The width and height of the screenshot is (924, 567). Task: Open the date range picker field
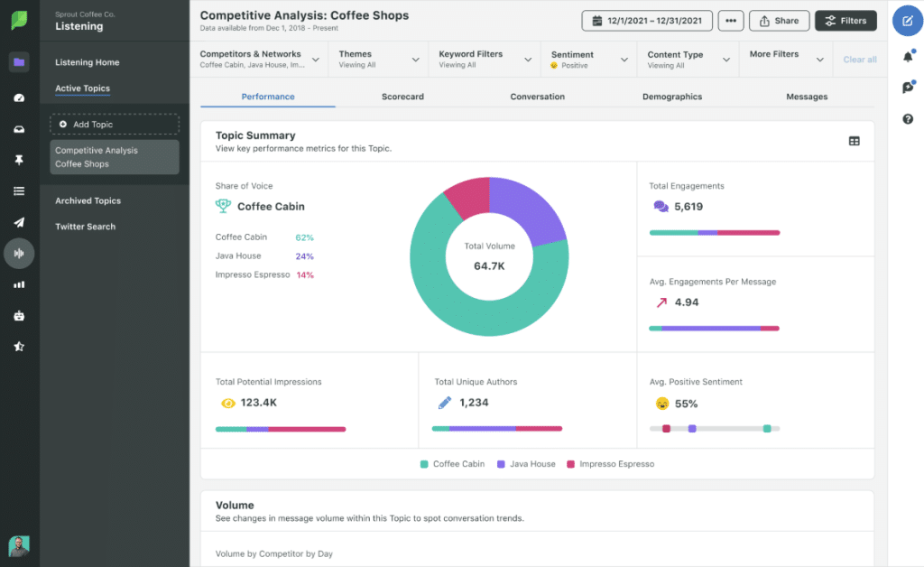(646, 20)
